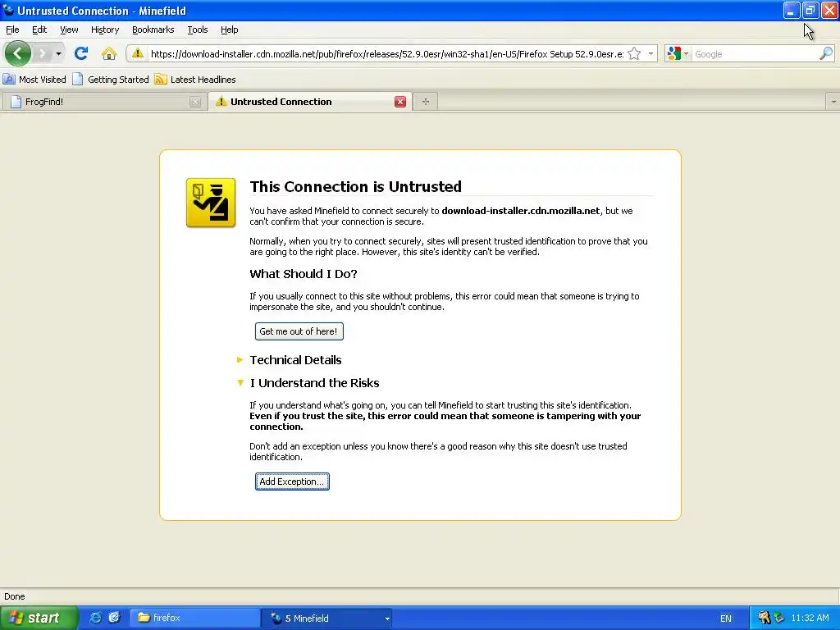Click the second system tray icon
The width and height of the screenshot is (840, 630).
(x=779, y=618)
